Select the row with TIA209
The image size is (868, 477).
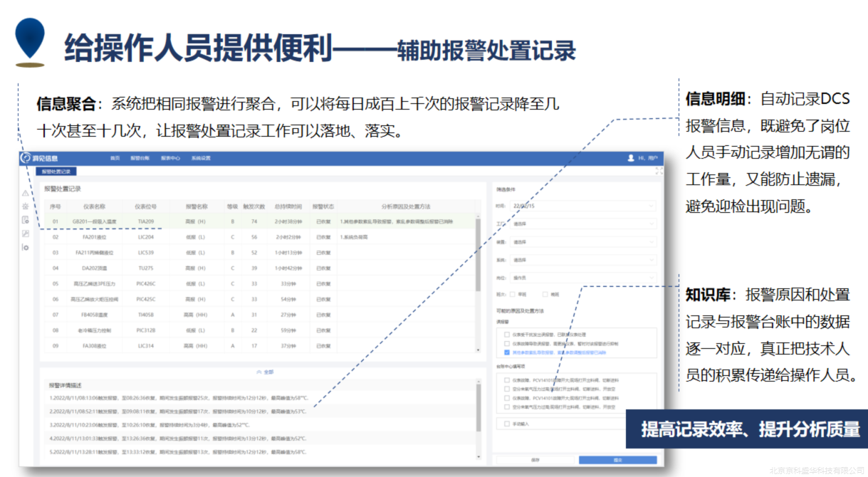click(260, 221)
